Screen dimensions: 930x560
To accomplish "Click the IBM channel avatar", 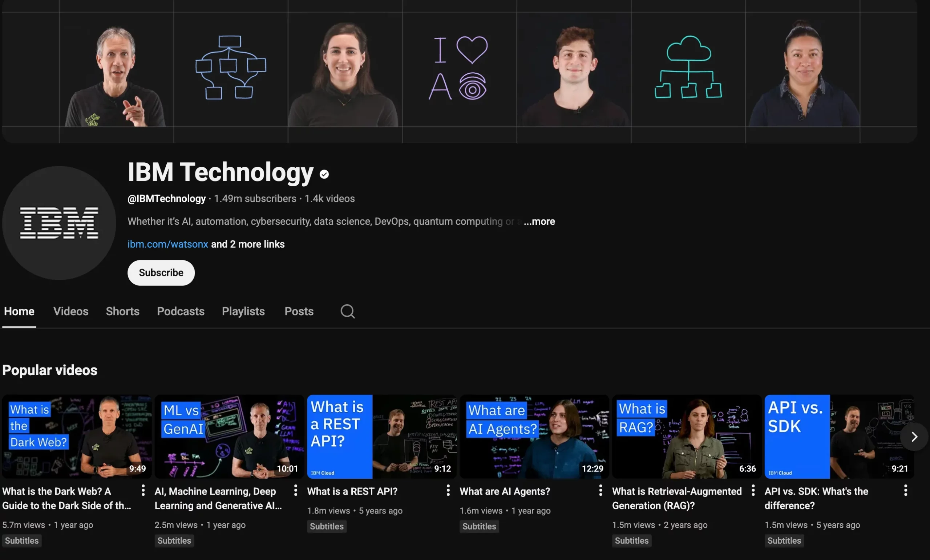I will (60, 223).
